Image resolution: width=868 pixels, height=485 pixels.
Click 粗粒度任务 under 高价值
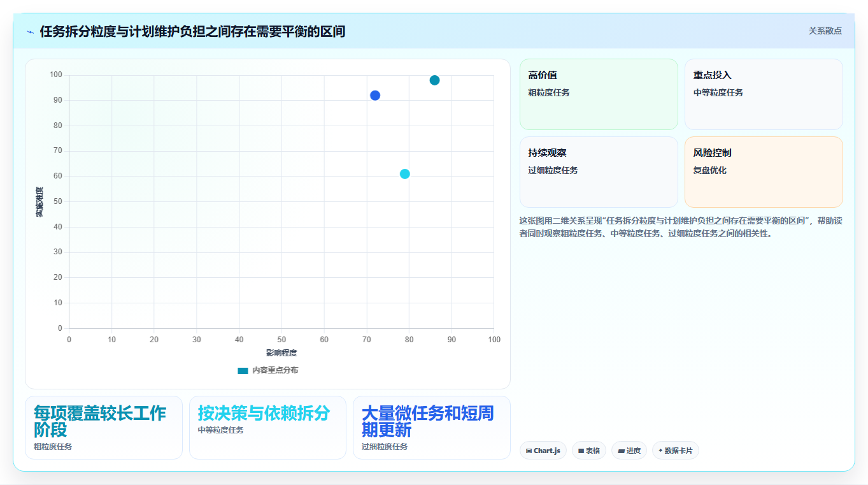[x=549, y=92]
